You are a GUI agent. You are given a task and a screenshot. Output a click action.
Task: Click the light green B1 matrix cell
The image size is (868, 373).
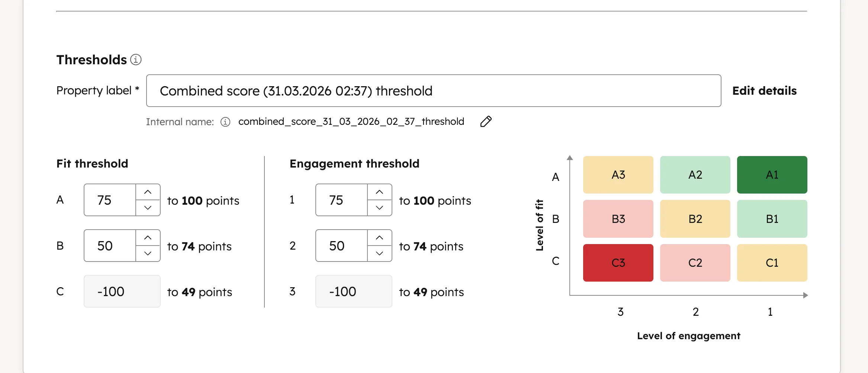coord(772,219)
